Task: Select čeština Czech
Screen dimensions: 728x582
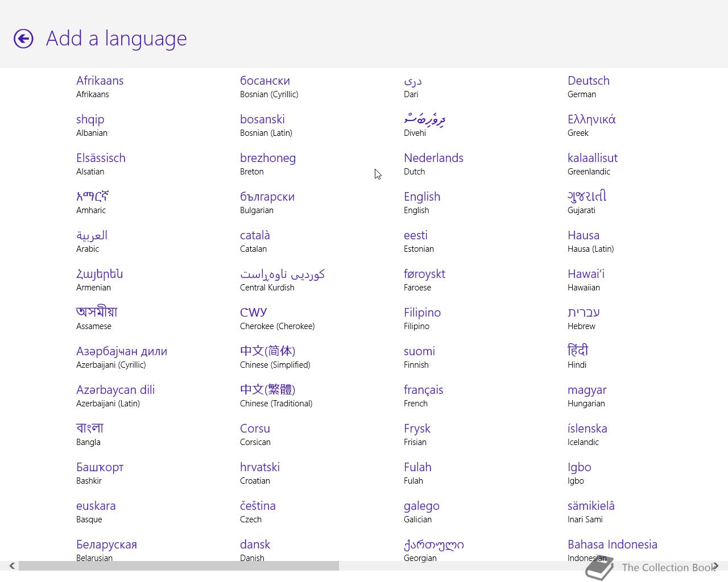Action: [x=258, y=512]
